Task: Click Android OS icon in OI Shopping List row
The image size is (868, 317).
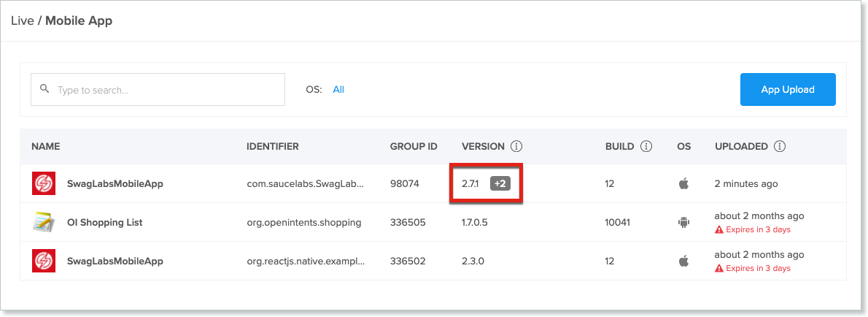Action: tap(683, 222)
